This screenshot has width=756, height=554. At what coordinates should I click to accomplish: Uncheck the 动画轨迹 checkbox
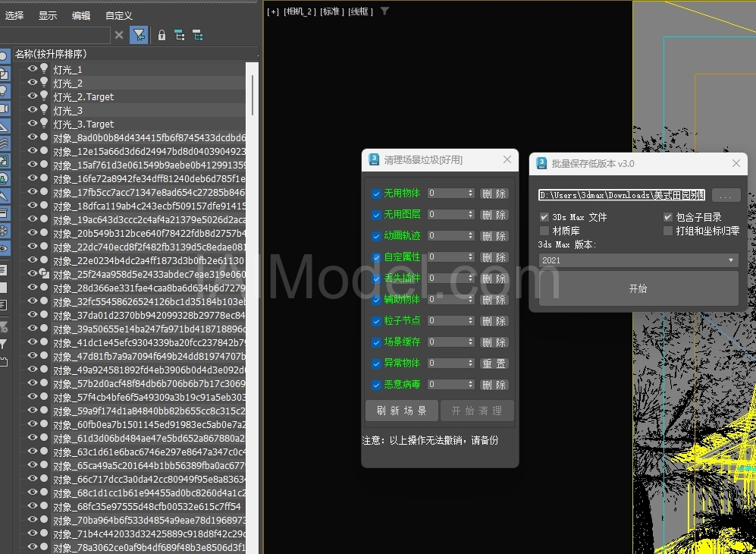coord(376,237)
